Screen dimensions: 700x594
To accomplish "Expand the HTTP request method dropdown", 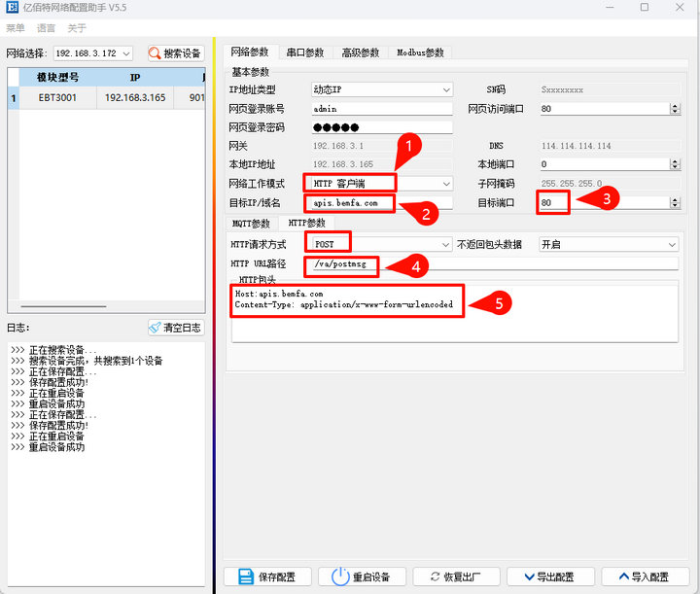I will (x=446, y=244).
